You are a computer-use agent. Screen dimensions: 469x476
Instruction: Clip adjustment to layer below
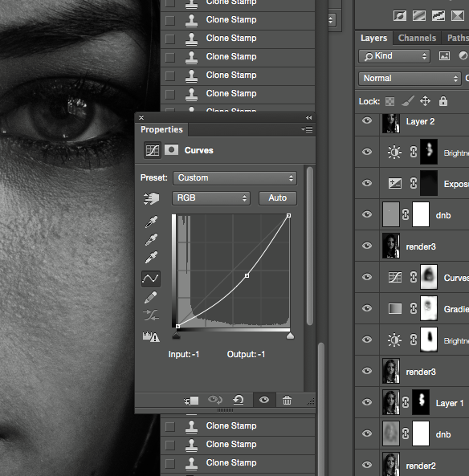(191, 401)
